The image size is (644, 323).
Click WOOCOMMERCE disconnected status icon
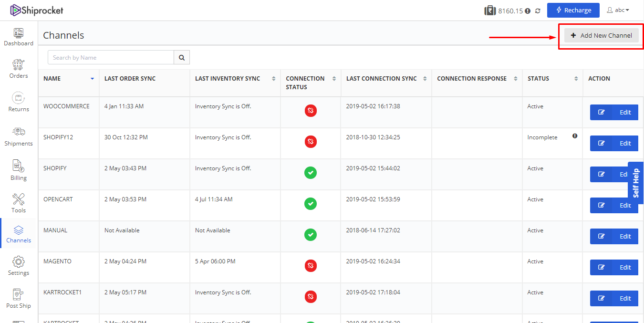point(311,111)
